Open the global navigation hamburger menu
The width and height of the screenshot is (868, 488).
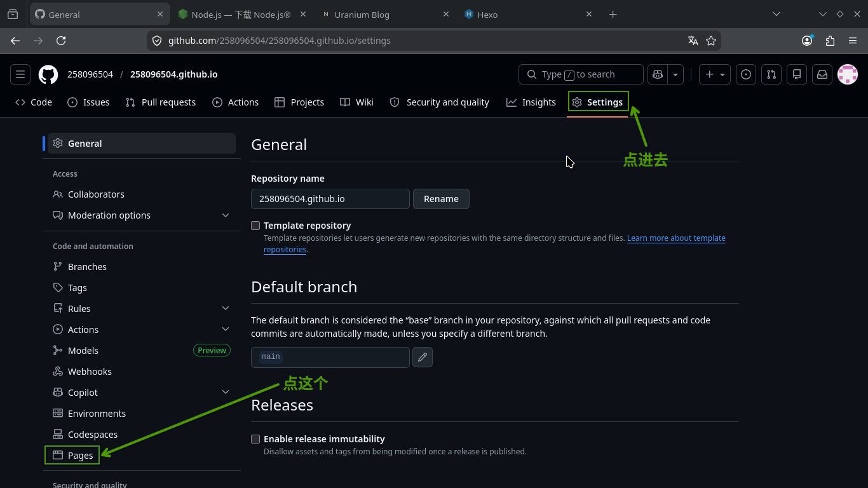click(20, 74)
